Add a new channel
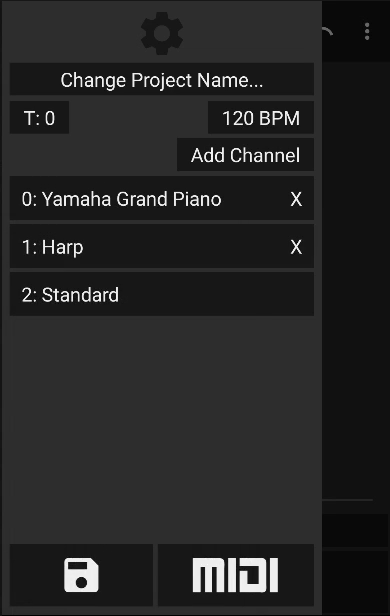Screen dimensions: 390x616 coord(245,155)
